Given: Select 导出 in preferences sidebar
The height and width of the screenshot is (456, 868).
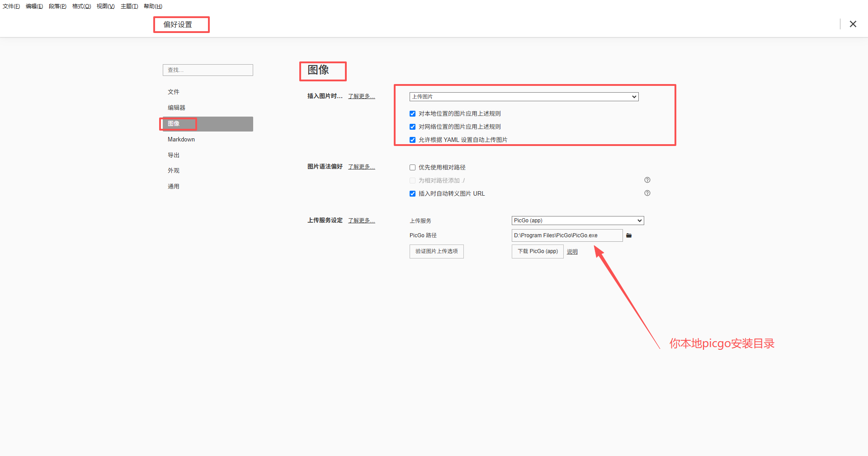Looking at the screenshot, I should [208, 155].
